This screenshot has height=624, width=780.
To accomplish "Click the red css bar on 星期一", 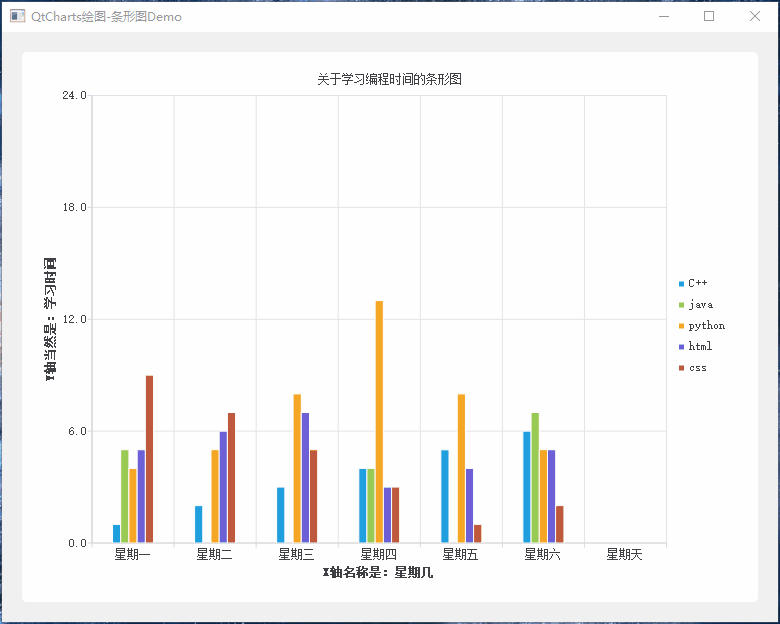I will [x=149, y=459].
